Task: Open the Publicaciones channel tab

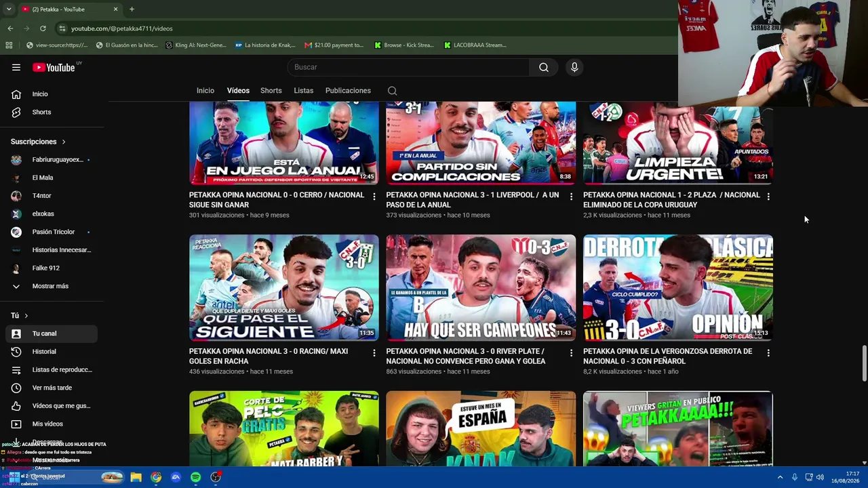Action: [x=348, y=91]
